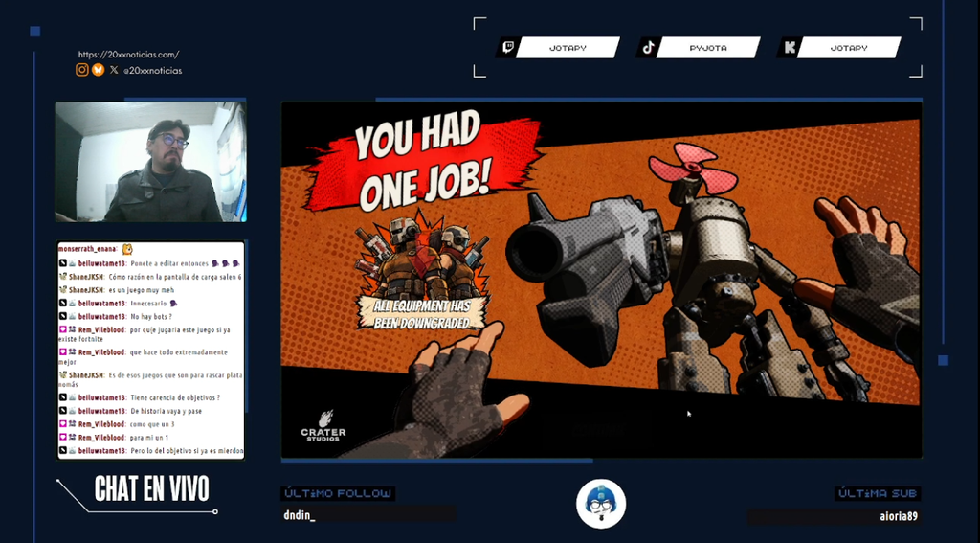Screen dimensions: 980x543
Task: Click the 'ÚLTIMA SUB' label
Action: pyautogui.click(x=878, y=493)
